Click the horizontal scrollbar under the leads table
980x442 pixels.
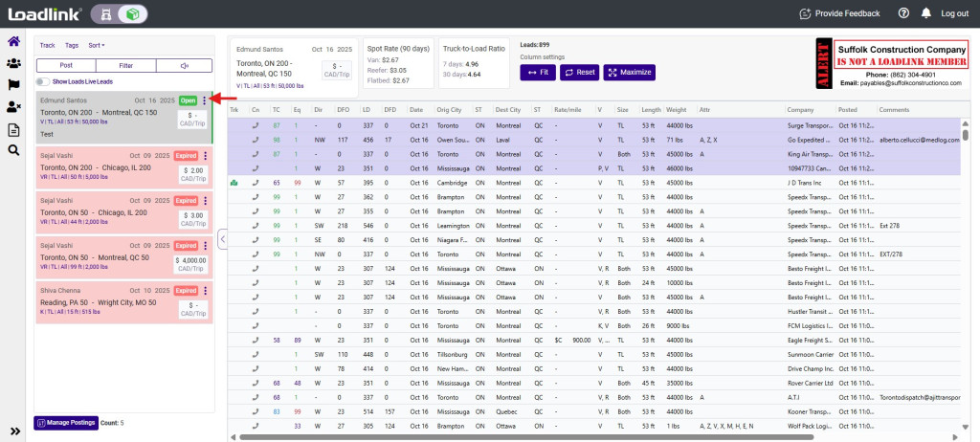574,436
